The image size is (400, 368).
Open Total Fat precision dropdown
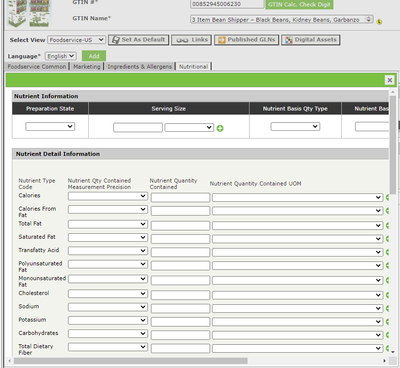pos(108,224)
